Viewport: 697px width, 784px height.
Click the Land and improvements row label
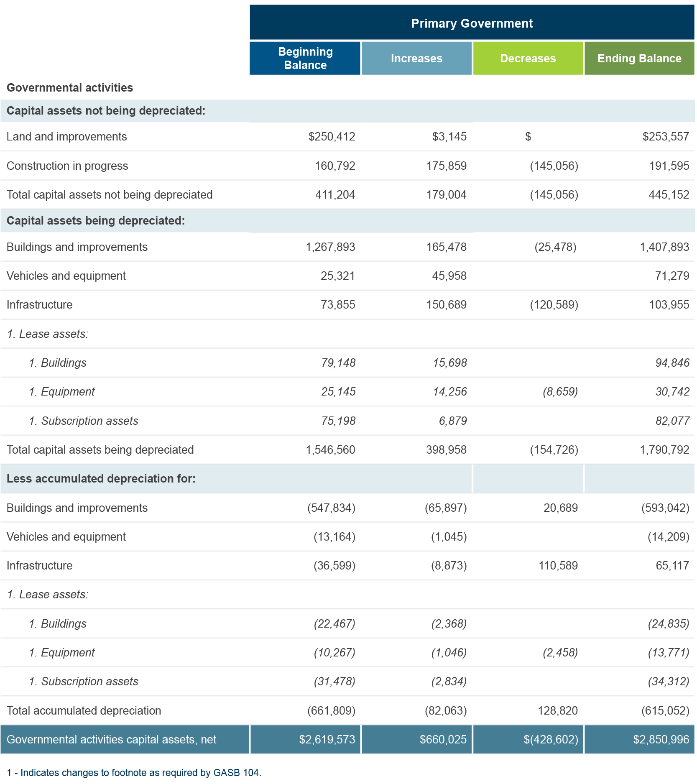point(66,137)
